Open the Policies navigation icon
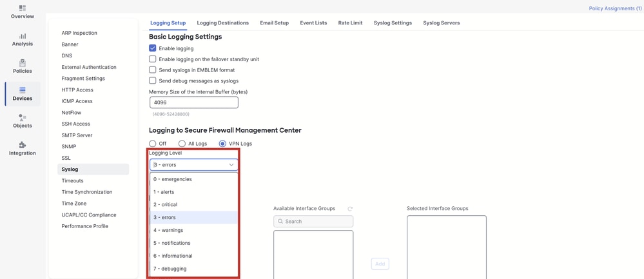 tap(22, 64)
